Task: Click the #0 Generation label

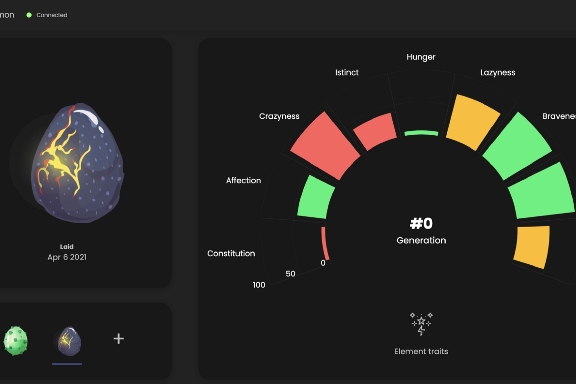Action: (421, 231)
